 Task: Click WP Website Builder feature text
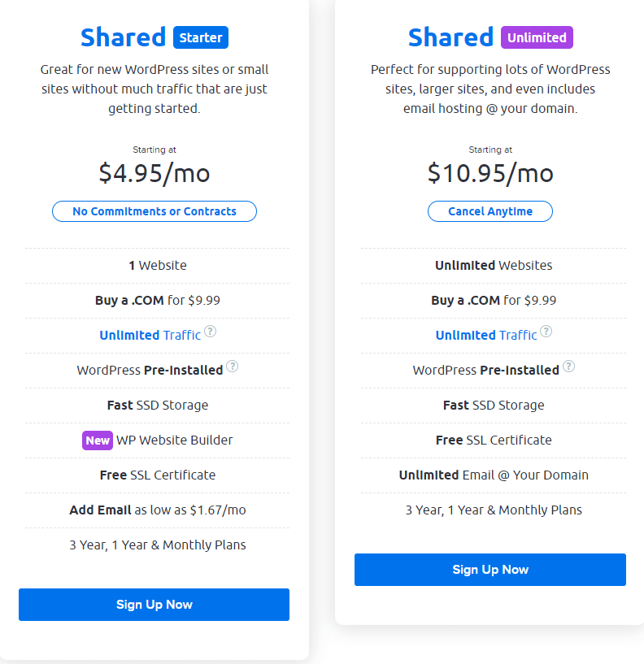coord(175,440)
